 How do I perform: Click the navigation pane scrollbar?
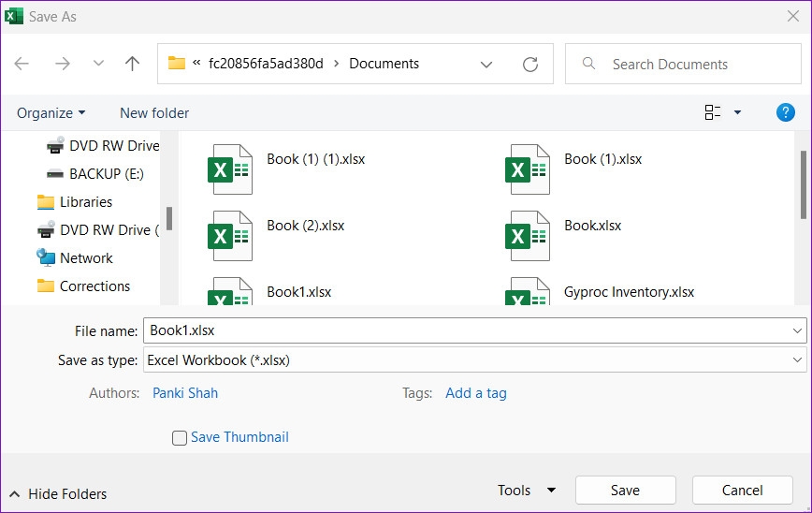168,218
